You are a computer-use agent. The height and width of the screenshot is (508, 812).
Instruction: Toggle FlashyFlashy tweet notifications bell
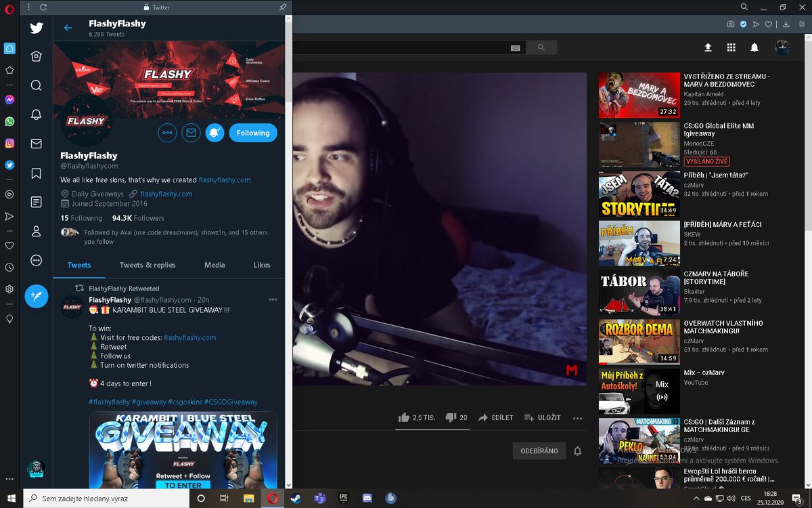click(x=215, y=133)
